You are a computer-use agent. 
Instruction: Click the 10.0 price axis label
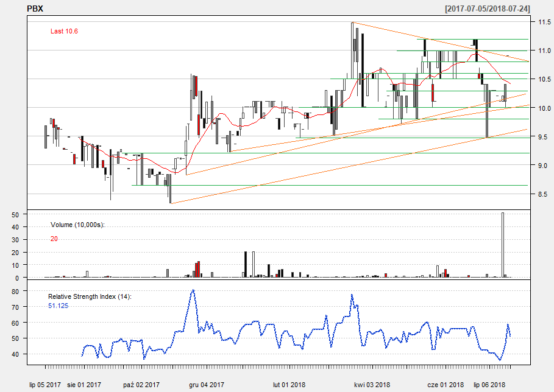[x=544, y=108]
